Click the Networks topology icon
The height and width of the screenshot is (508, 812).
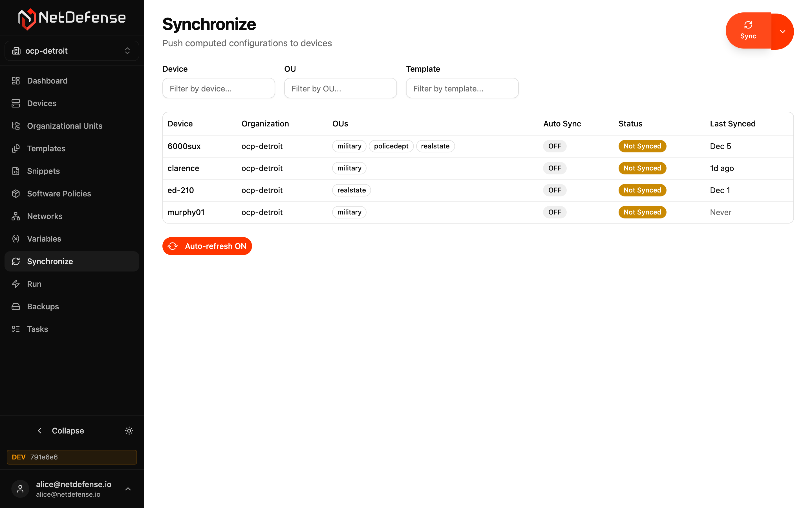click(16, 216)
